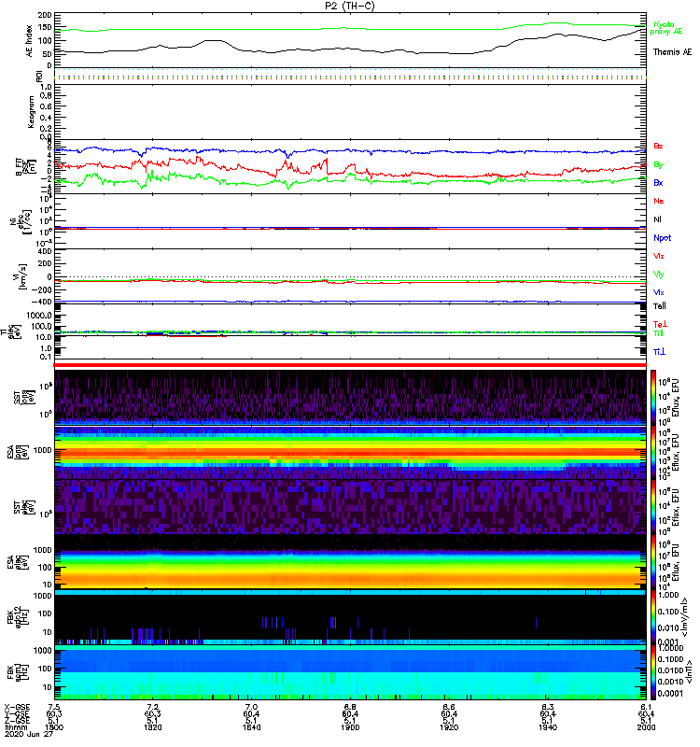Click the X-GSE value 6.1
This screenshot has width=700, height=747.
coord(646,707)
